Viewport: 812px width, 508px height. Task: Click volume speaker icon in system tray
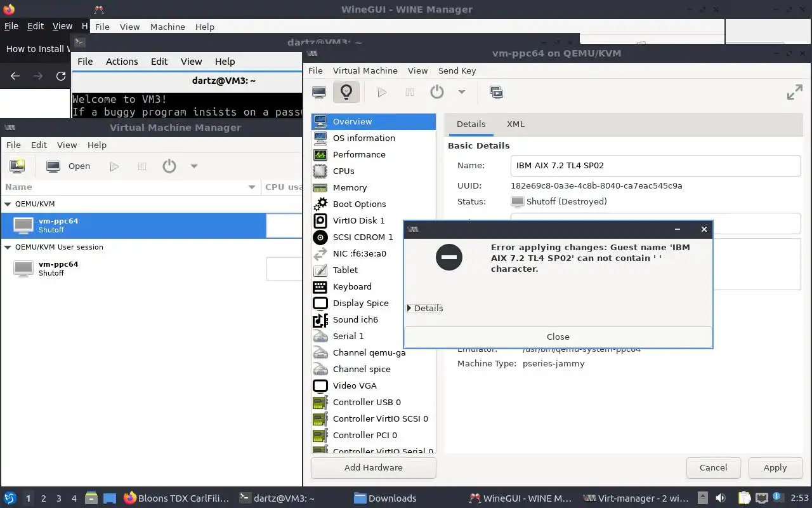point(721,498)
